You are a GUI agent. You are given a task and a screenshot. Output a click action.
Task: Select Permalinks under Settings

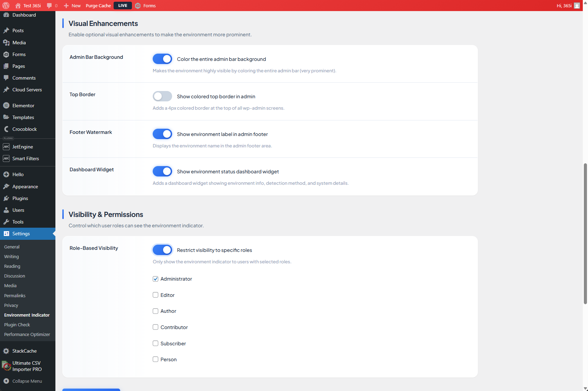[x=15, y=295]
